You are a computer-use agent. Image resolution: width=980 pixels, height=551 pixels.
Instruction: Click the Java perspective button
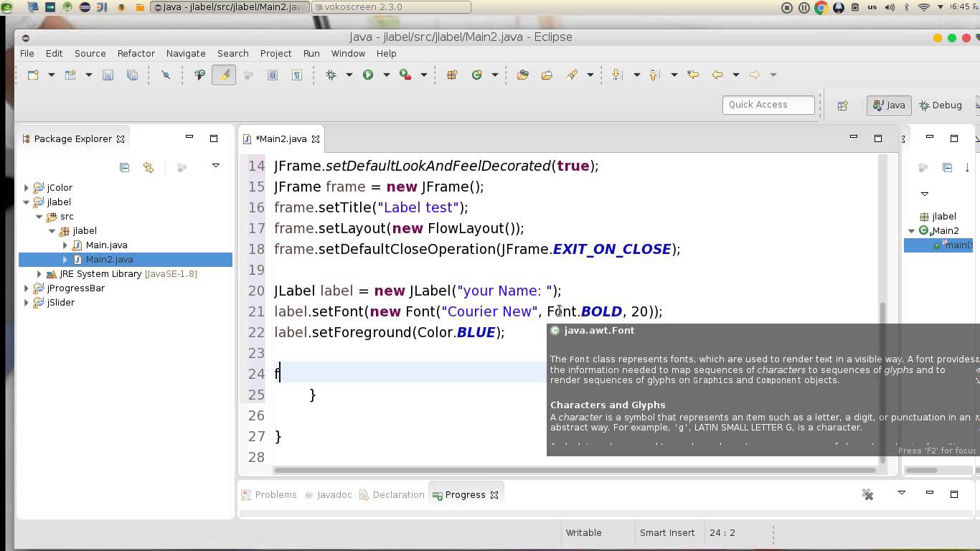[x=888, y=105]
